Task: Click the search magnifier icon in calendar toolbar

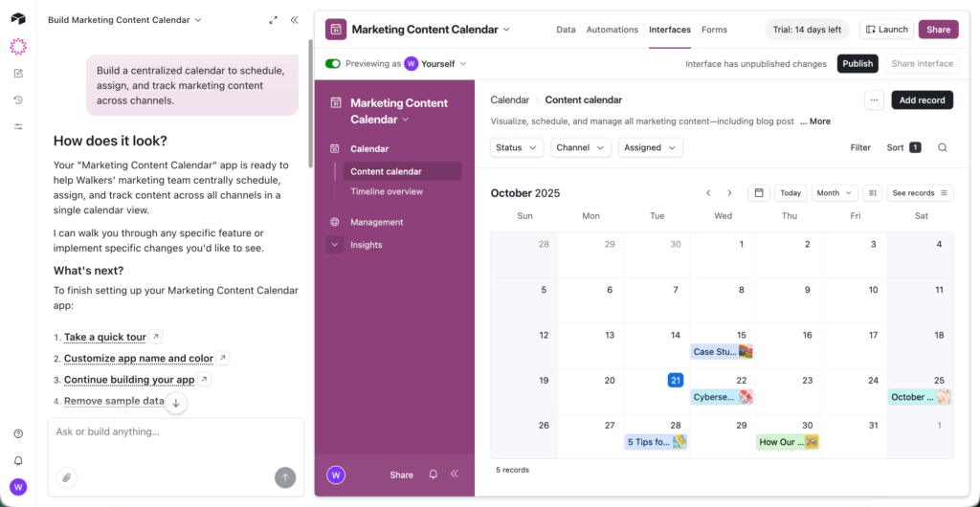Action: pyautogui.click(x=943, y=147)
